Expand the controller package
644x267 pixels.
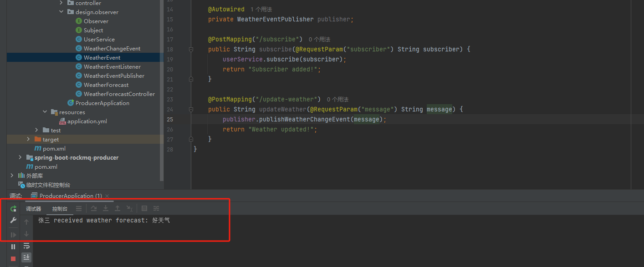coord(61,3)
